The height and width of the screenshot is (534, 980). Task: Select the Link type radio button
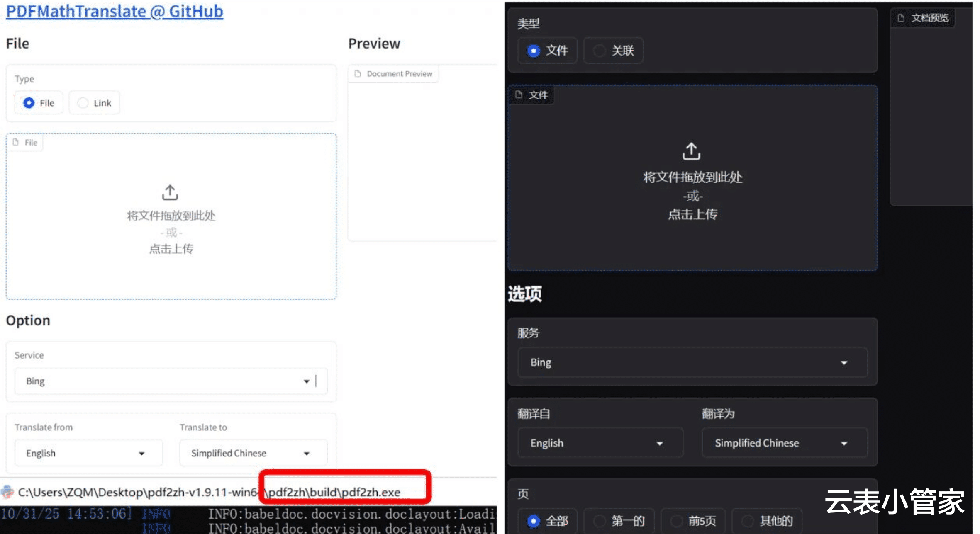[x=83, y=103]
